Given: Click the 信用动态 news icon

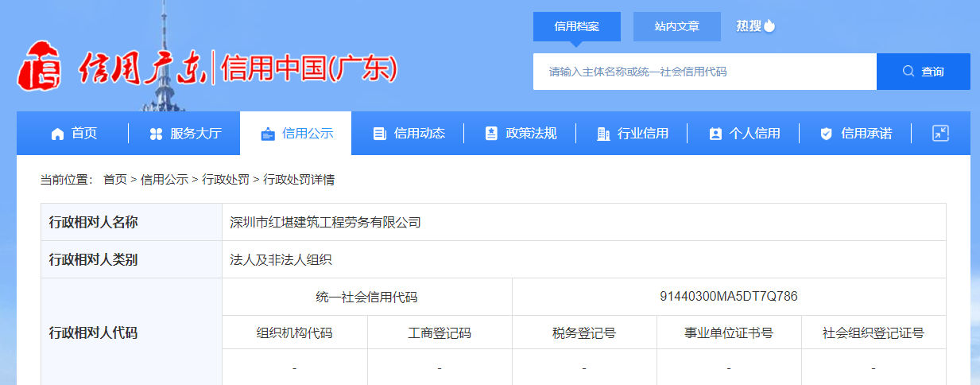Looking at the screenshot, I should [379, 134].
